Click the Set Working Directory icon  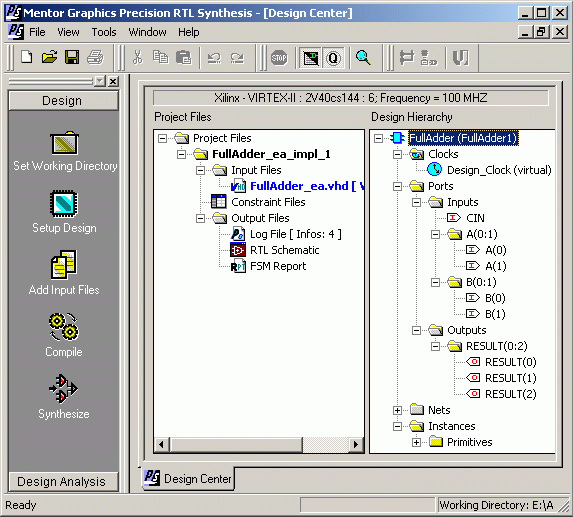point(64,143)
